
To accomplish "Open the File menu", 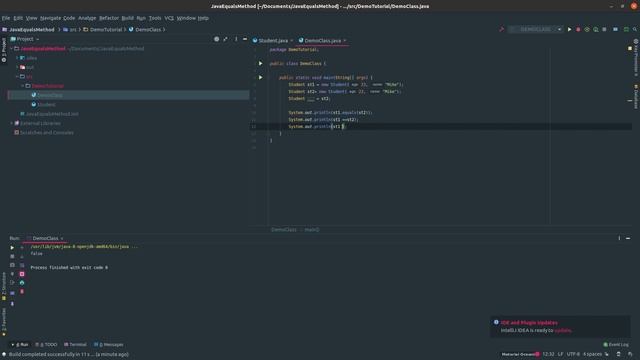I will pos(6,18).
